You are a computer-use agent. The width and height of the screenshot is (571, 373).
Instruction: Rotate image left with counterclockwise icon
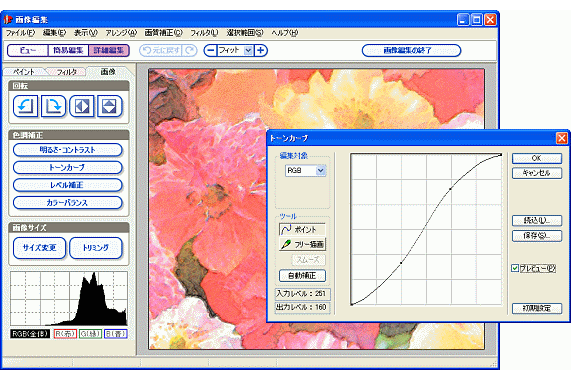[25, 106]
